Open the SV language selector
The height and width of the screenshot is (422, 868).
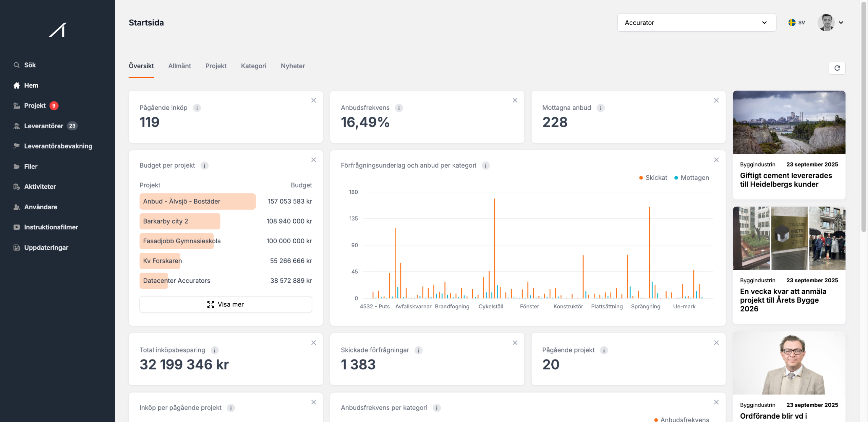796,22
